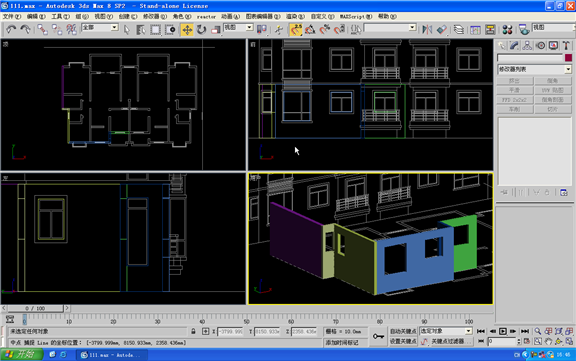Select the Rotate tool
This screenshot has width=576, height=361.
(x=201, y=29)
